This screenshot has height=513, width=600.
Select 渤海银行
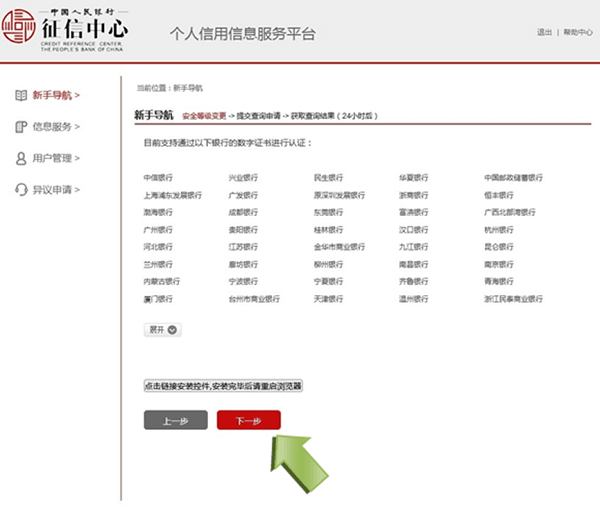click(158, 212)
